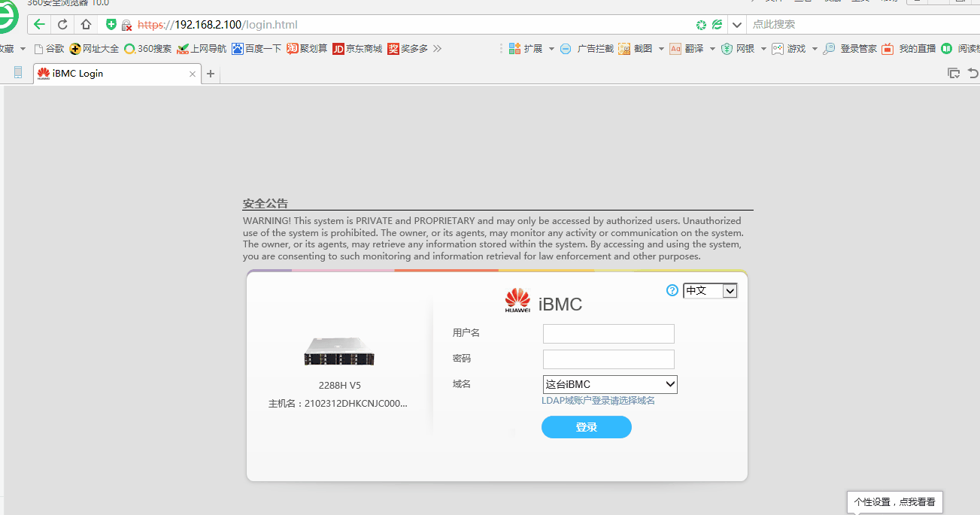This screenshot has width=980, height=515.
Task: Click the blue 登录 login button
Action: click(x=587, y=427)
